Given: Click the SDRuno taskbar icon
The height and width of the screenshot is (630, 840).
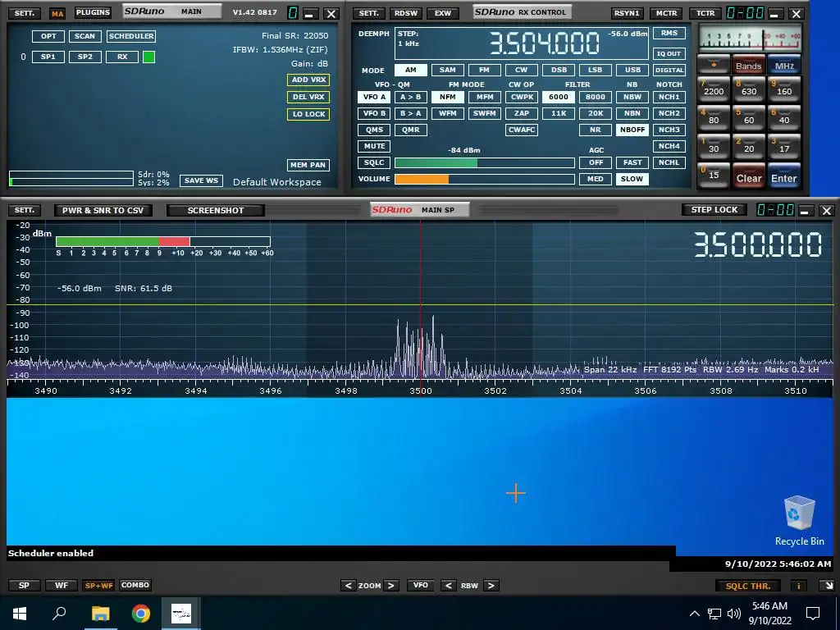Looking at the screenshot, I should pyautogui.click(x=181, y=614).
